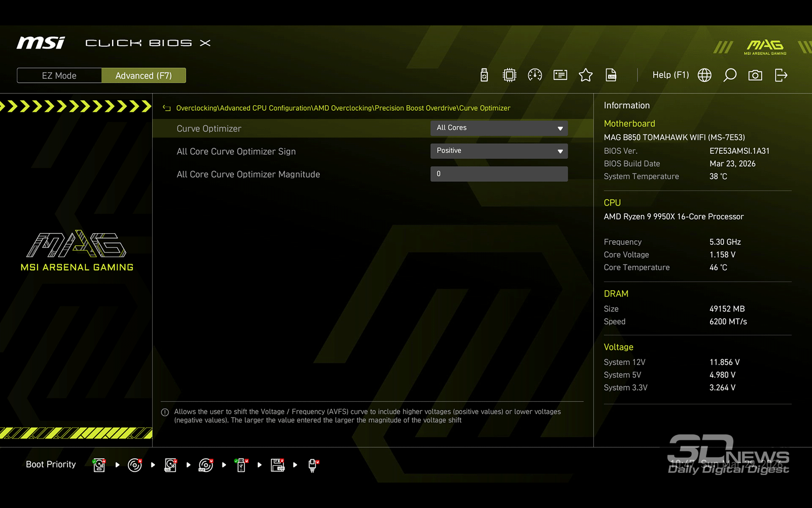The image size is (812, 508).
Task: Switch to EZ Mode
Action: tap(59, 76)
